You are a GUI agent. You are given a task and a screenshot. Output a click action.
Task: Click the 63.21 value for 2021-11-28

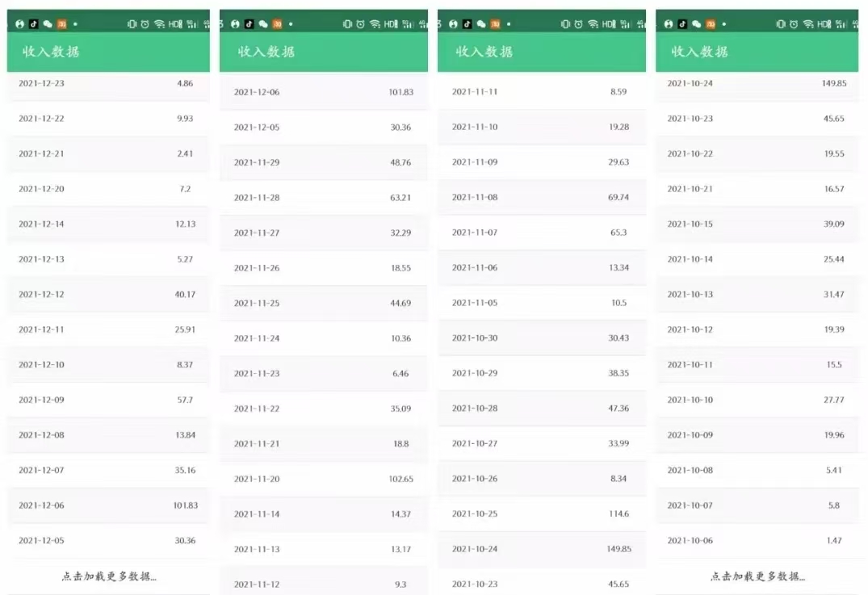[x=400, y=198]
